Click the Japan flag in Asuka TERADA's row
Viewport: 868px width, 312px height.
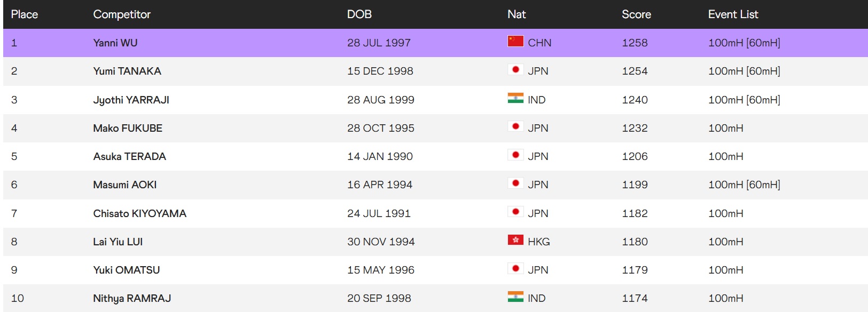tap(515, 155)
